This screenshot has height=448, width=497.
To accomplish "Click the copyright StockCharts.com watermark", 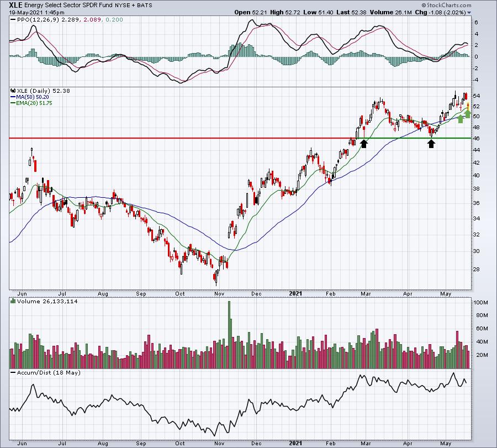I will pos(446,5).
